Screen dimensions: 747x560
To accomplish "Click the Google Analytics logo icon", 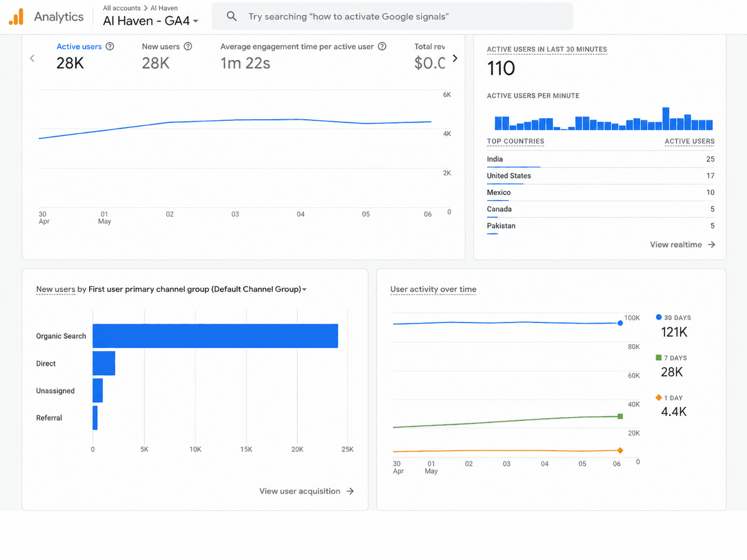I will coord(16,17).
